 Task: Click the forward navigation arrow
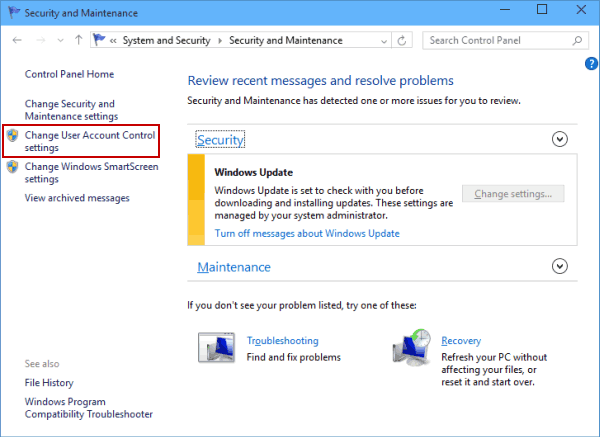pyautogui.click(x=41, y=40)
